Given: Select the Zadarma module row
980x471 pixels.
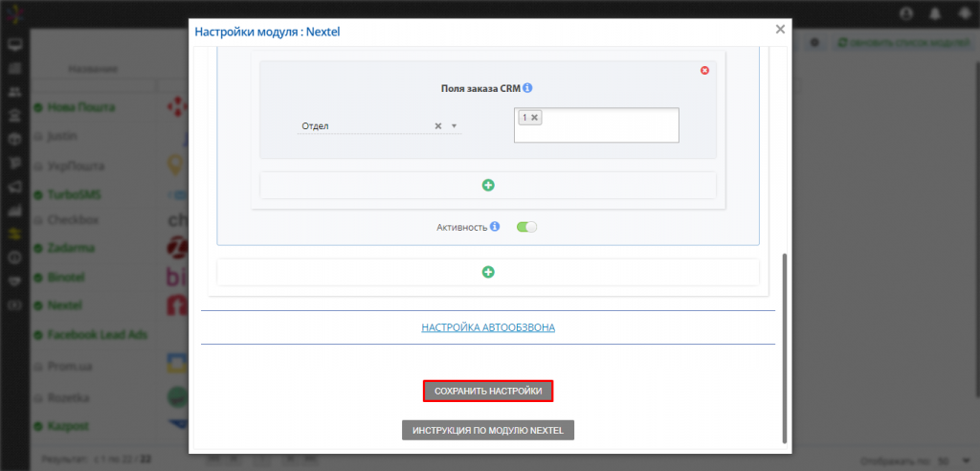Looking at the screenshot, I should pyautogui.click(x=71, y=248).
